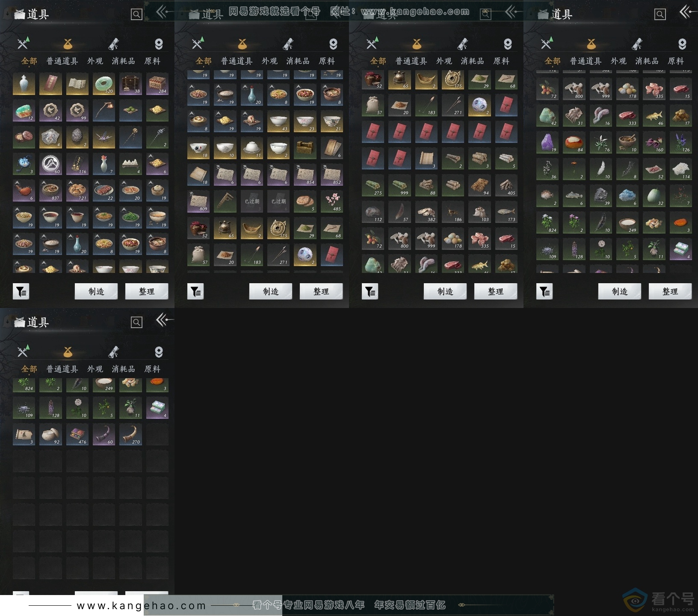
Task: Select the shells item with count 382
Action: coord(426,212)
